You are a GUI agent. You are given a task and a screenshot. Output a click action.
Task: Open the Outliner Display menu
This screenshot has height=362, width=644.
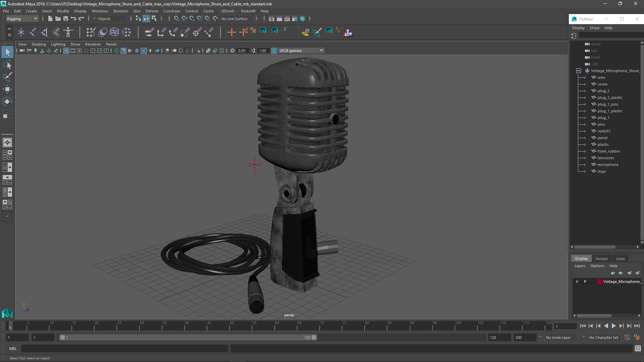[578, 28]
